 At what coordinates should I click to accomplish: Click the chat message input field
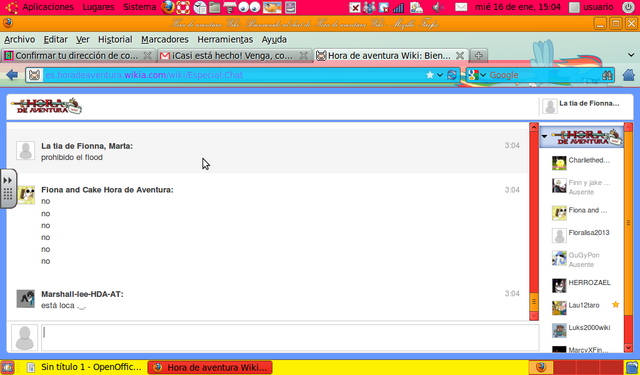click(290, 337)
